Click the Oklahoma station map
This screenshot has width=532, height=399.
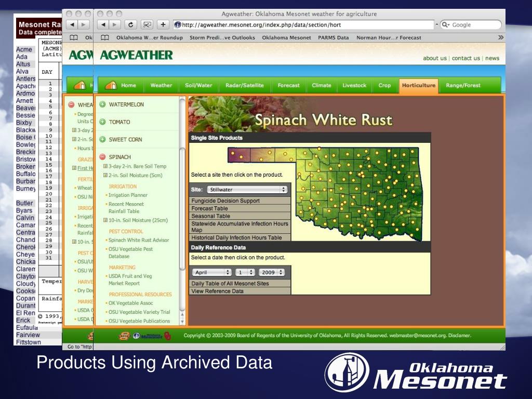click(x=325, y=194)
